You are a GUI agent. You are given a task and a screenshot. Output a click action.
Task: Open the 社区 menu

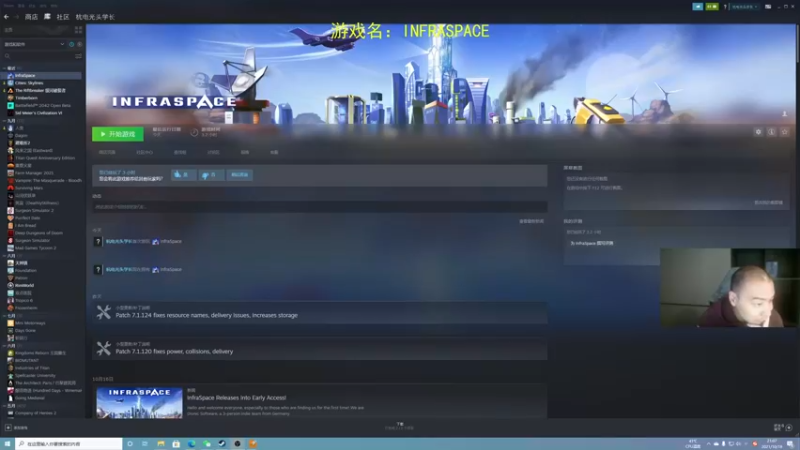[x=63, y=17]
